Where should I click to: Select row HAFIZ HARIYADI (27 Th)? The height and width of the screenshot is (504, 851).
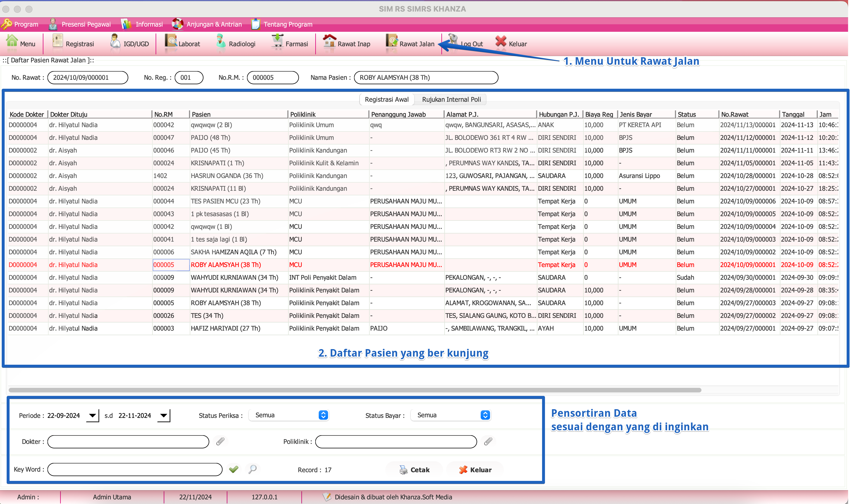[423, 328]
